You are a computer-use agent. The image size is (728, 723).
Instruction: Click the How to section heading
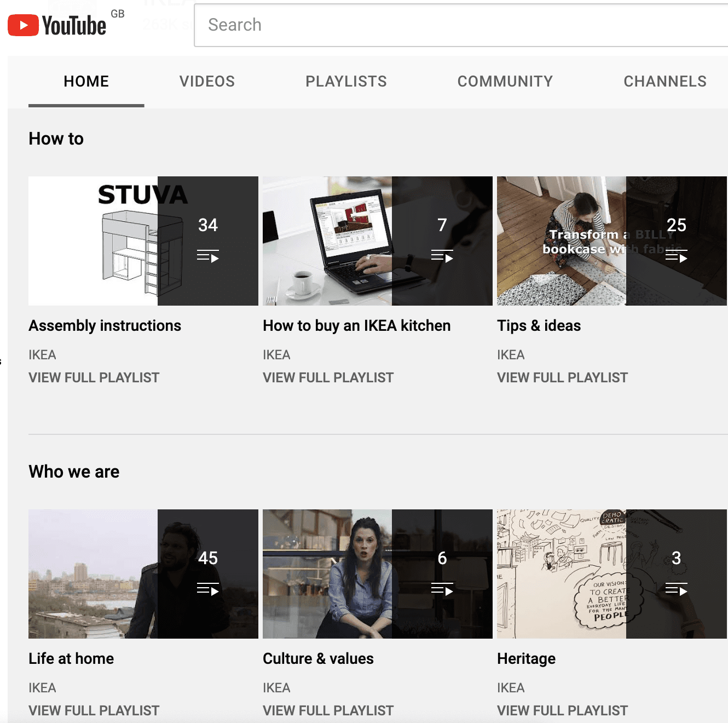(x=56, y=139)
